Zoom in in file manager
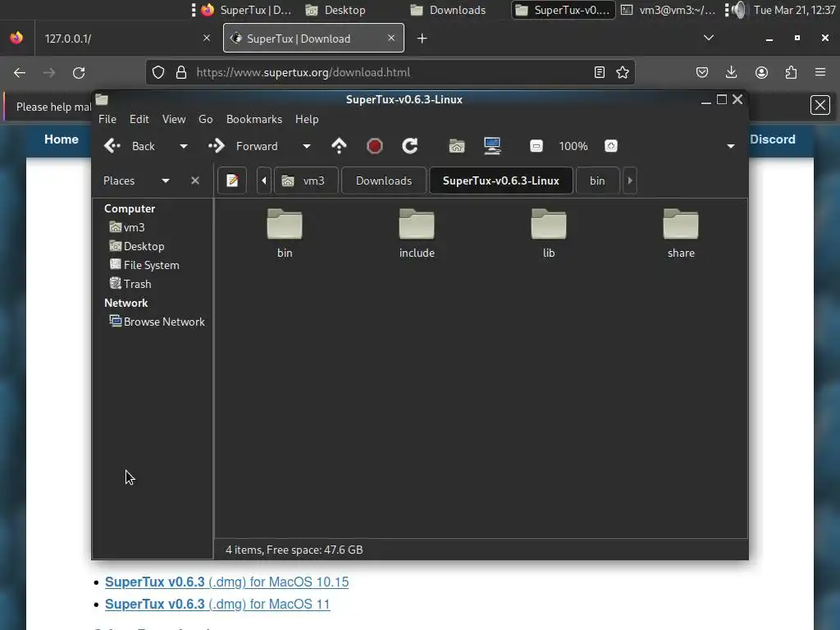 point(610,146)
